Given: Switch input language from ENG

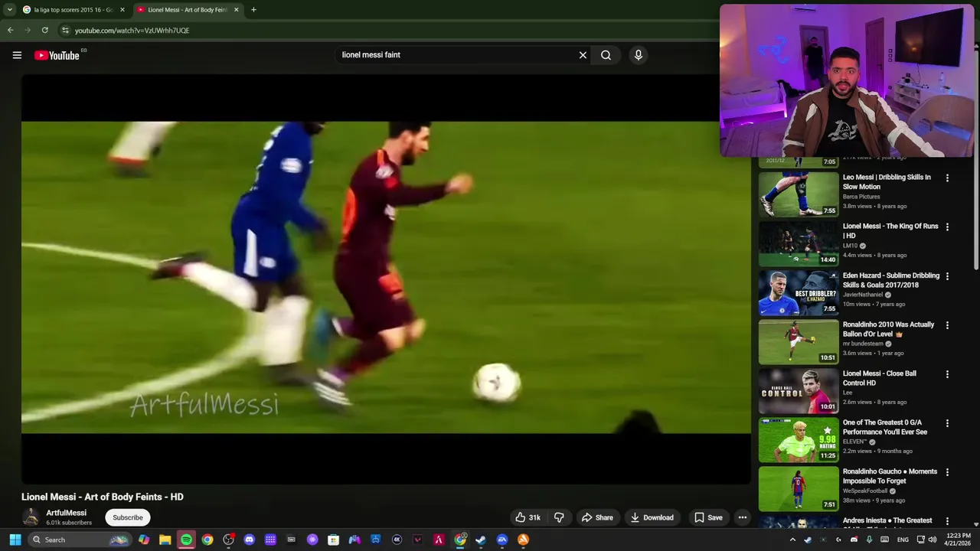Looking at the screenshot, I should pyautogui.click(x=903, y=540).
